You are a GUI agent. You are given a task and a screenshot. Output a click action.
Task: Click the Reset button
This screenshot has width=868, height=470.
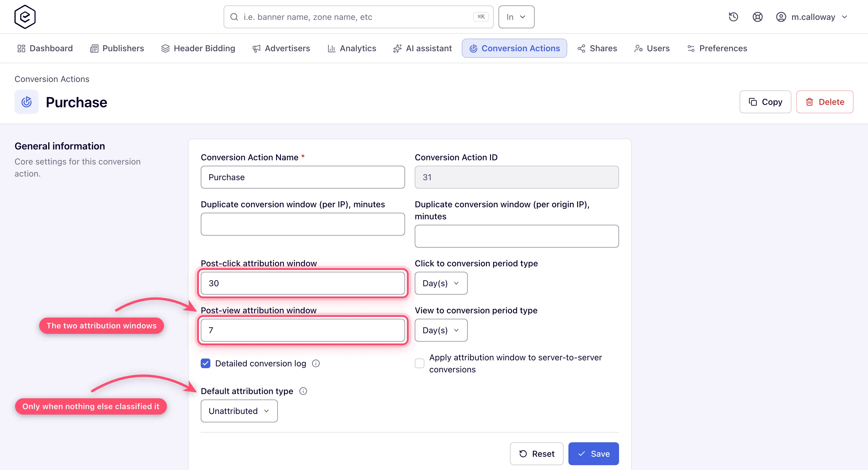tap(536, 453)
